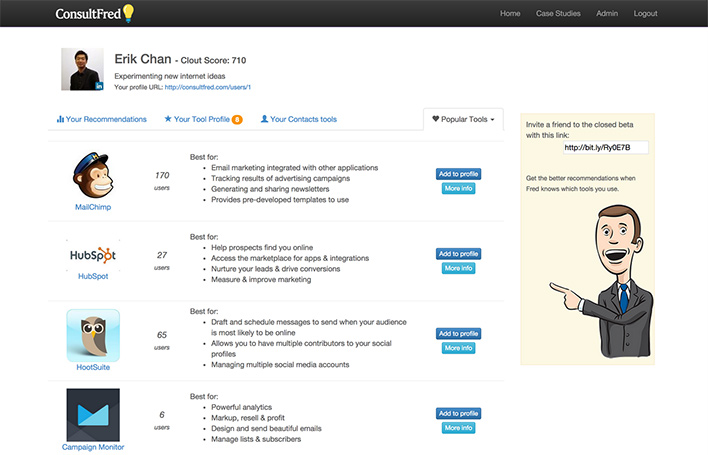Open the Your Contacts tools tab
This screenshot has height=455, width=708.
pyautogui.click(x=298, y=119)
